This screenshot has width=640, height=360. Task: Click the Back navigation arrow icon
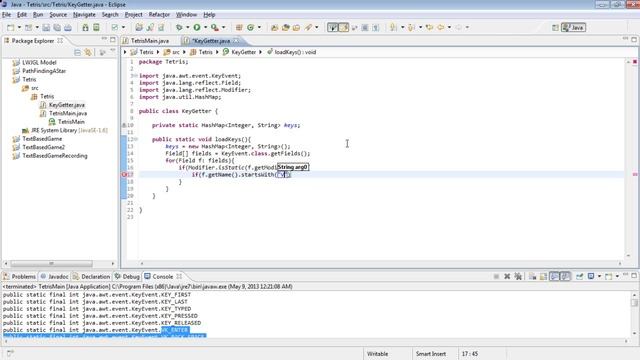click(x=441, y=27)
